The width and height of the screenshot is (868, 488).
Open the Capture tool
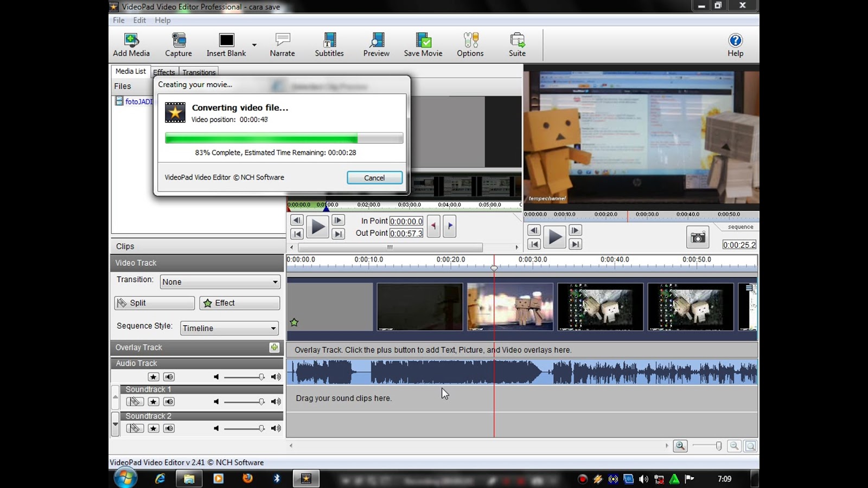click(x=178, y=44)
